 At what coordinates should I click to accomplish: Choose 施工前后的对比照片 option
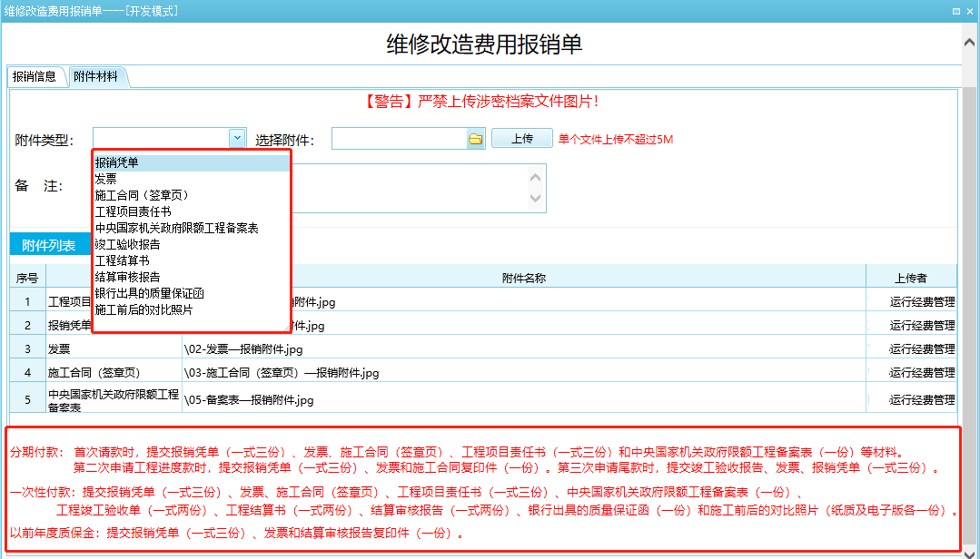click(144, 309)
